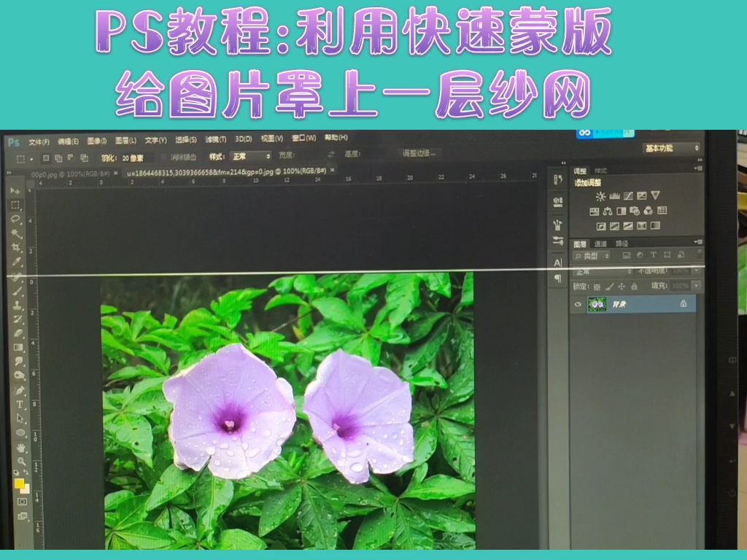747x560 pixels.
Task: Hide the 背景 layer visibility eye
Action: [578, 304]
